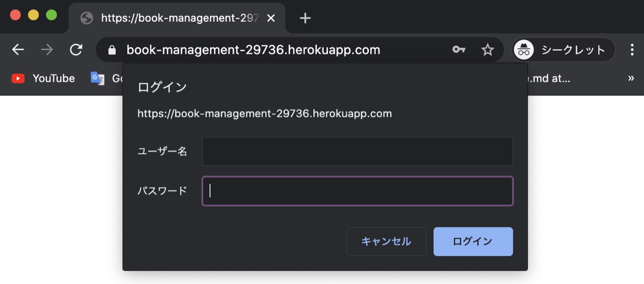Viewport: 644px width, 284px height.
Task: Click the yellow minimize window button
Action: point(33,15)
